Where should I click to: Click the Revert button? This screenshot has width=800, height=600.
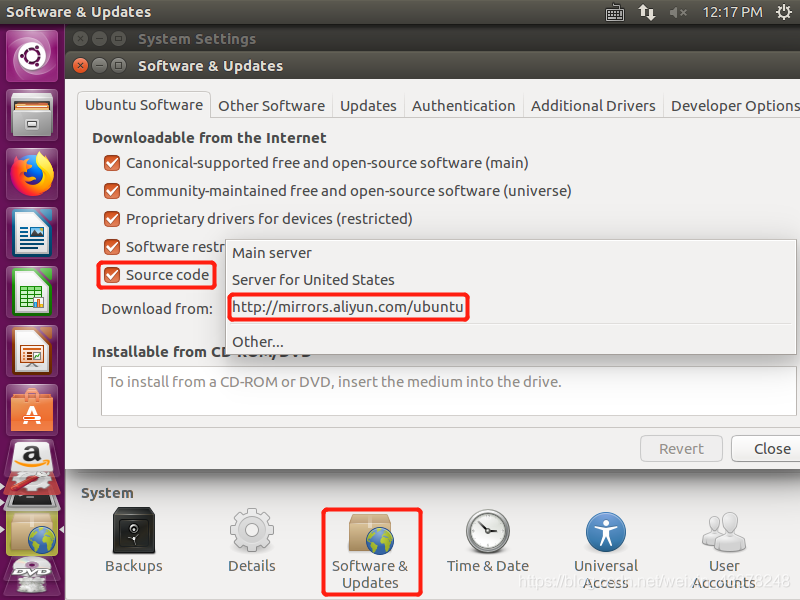[681, 449]
